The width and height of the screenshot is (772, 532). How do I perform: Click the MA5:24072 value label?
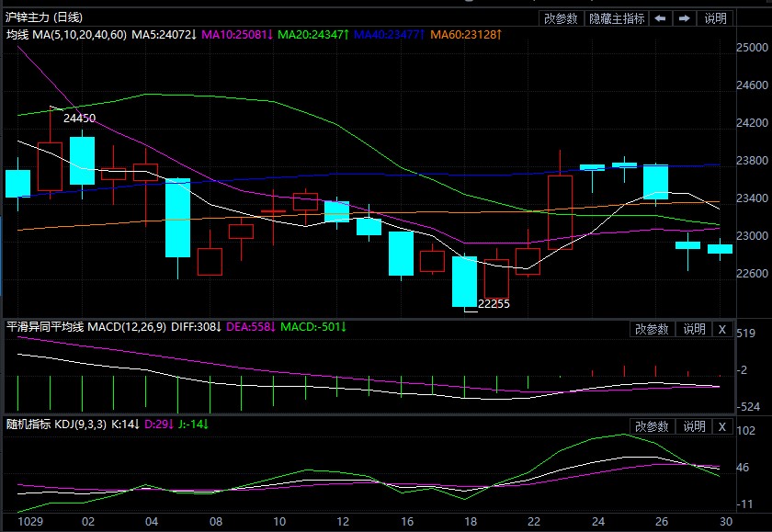165,35
